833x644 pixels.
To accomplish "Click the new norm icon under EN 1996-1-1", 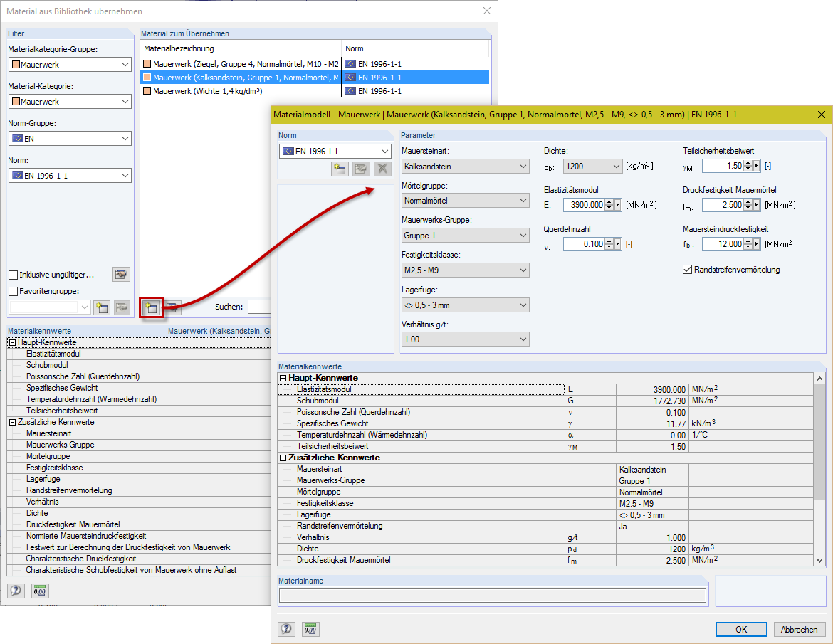I will coord(340,169).
